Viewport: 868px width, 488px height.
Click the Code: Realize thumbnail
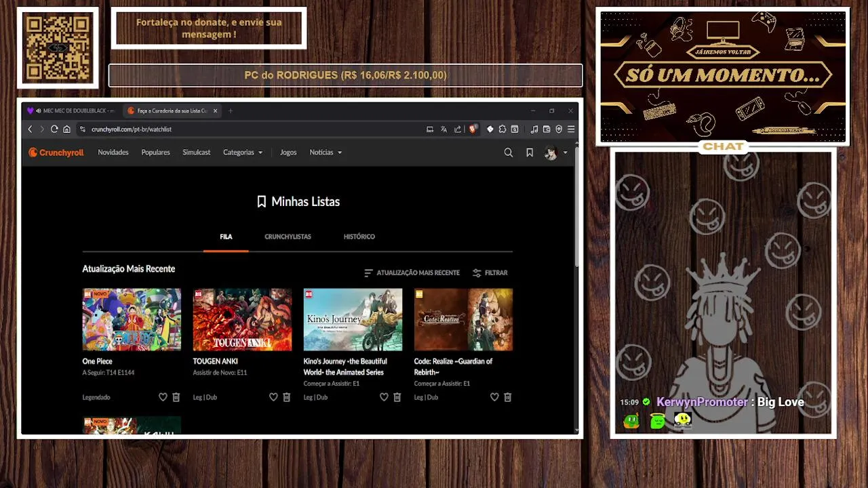[x=463, y=319]
